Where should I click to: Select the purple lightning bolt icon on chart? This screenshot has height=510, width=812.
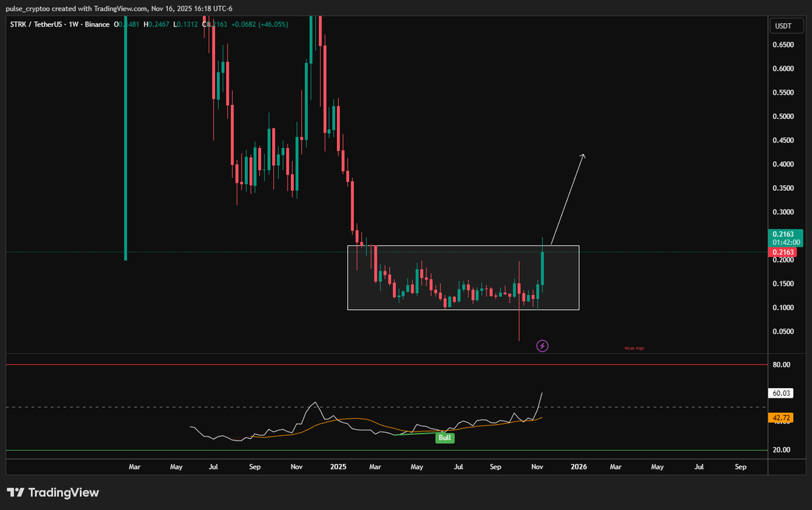542,346
